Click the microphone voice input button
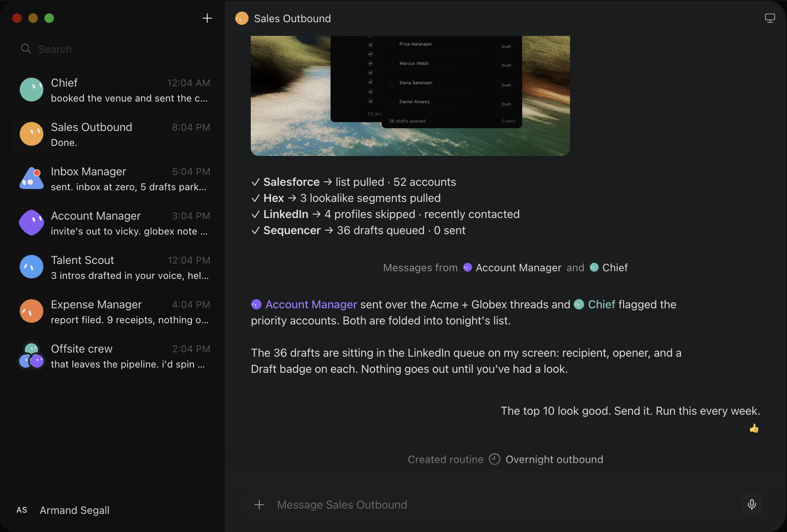The width and height of the screenshot is (787, 532). pyautogui.click(x=752, y=504)
